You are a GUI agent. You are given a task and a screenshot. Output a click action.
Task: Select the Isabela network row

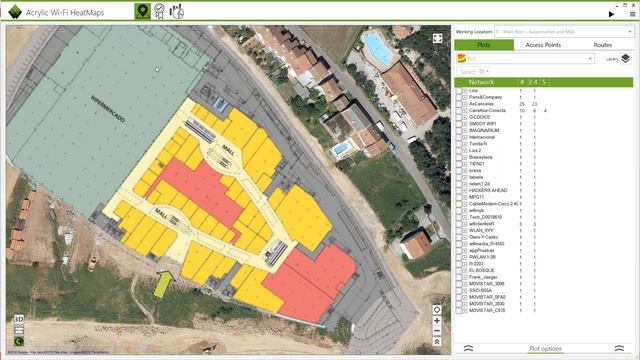pos(544,177)
